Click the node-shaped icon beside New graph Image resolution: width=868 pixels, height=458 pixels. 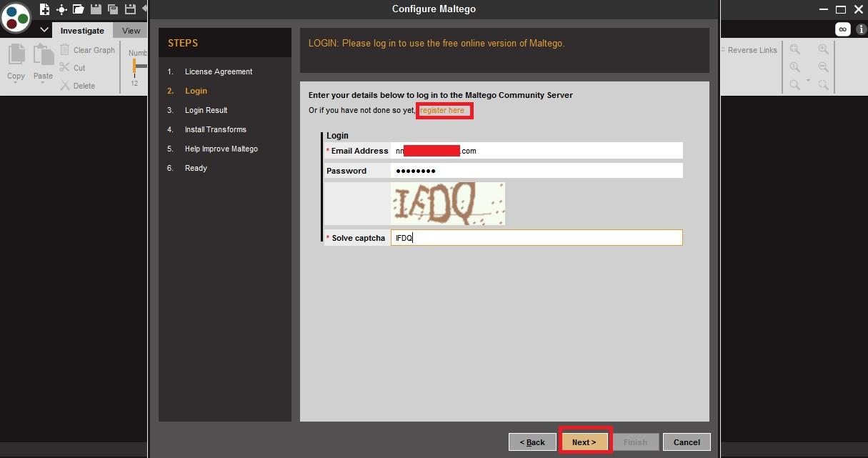(61, 9)
